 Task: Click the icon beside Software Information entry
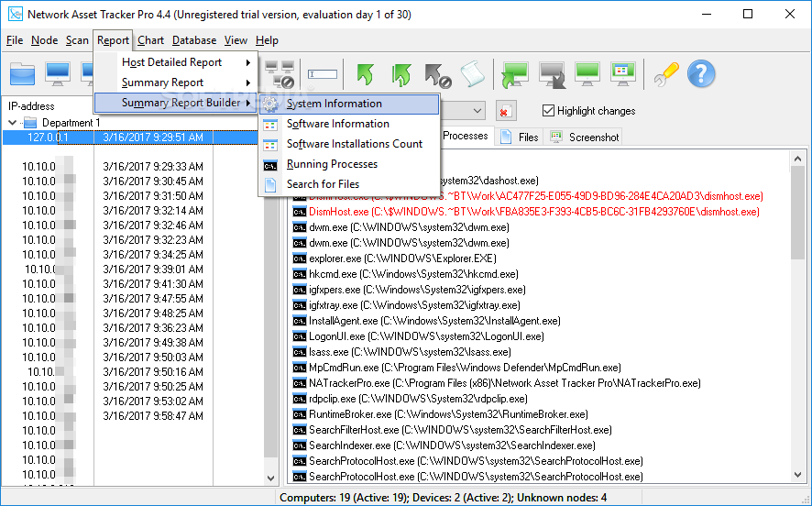(x=270, y=125)
